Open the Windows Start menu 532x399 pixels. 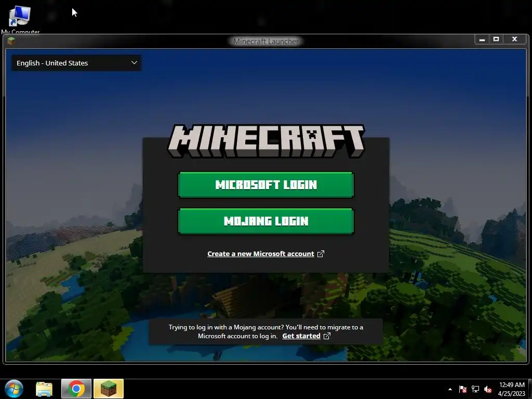(x=14, y=389)
